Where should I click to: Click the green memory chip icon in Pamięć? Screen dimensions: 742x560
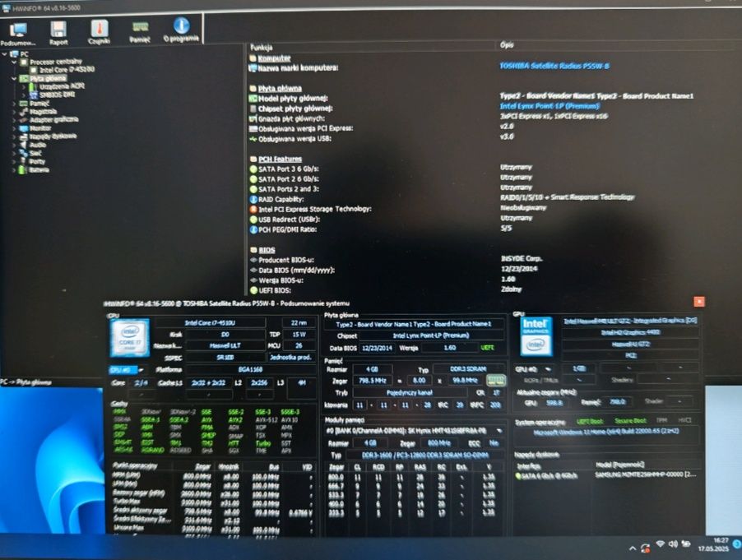tap(495, 380)
